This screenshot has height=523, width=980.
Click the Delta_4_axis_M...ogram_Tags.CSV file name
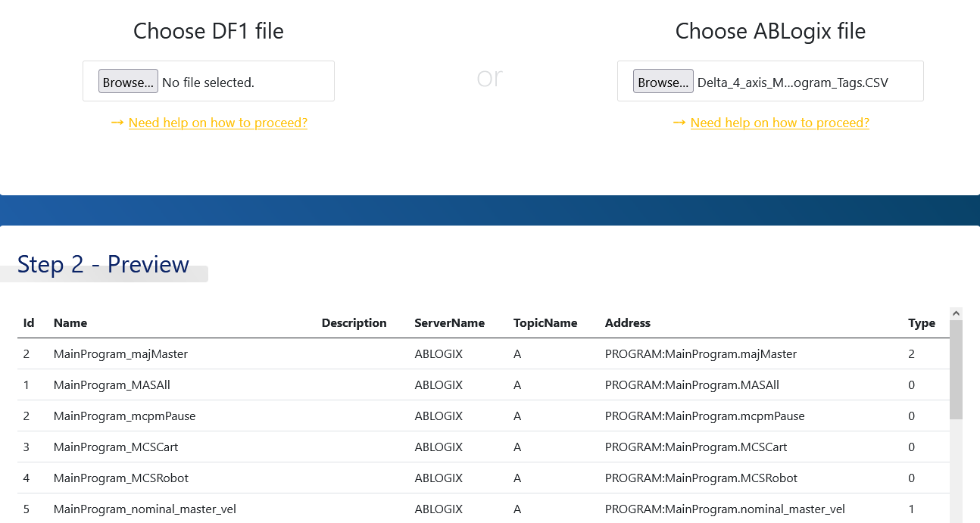[x=792, y=82]
